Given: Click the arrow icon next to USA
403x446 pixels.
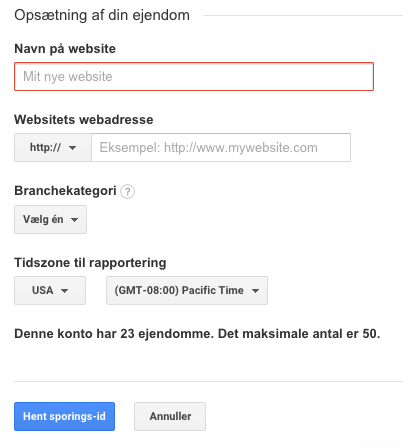Looking at the screenshot, I should click(64, 291).
